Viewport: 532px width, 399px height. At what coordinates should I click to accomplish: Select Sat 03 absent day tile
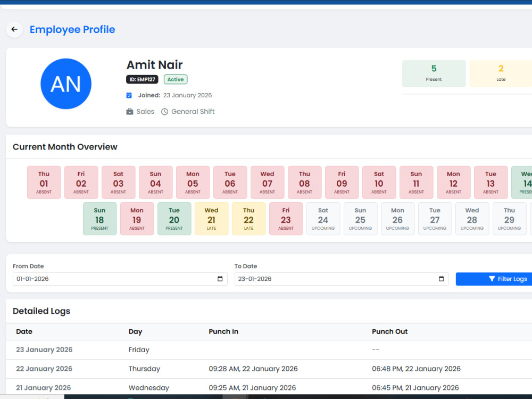tap(119, 182)
